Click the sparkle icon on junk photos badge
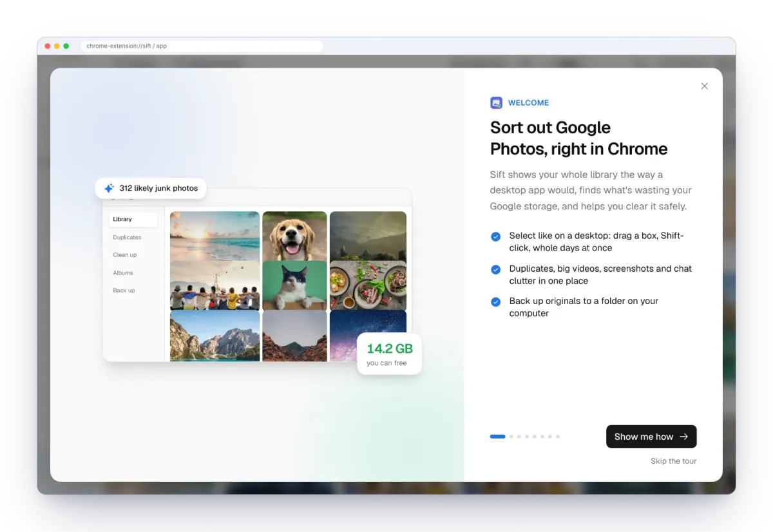 [109, 188]
